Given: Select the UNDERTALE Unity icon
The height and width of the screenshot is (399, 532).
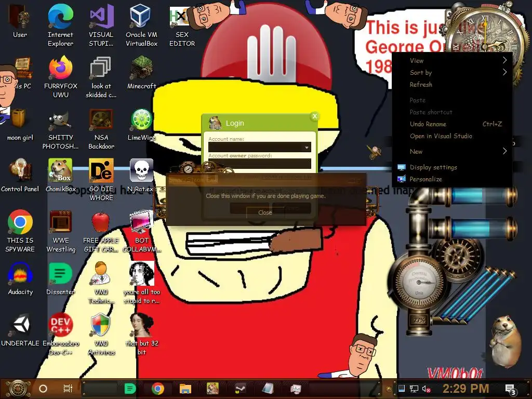Looking at the screenshot, I should [x=20, y=330].
